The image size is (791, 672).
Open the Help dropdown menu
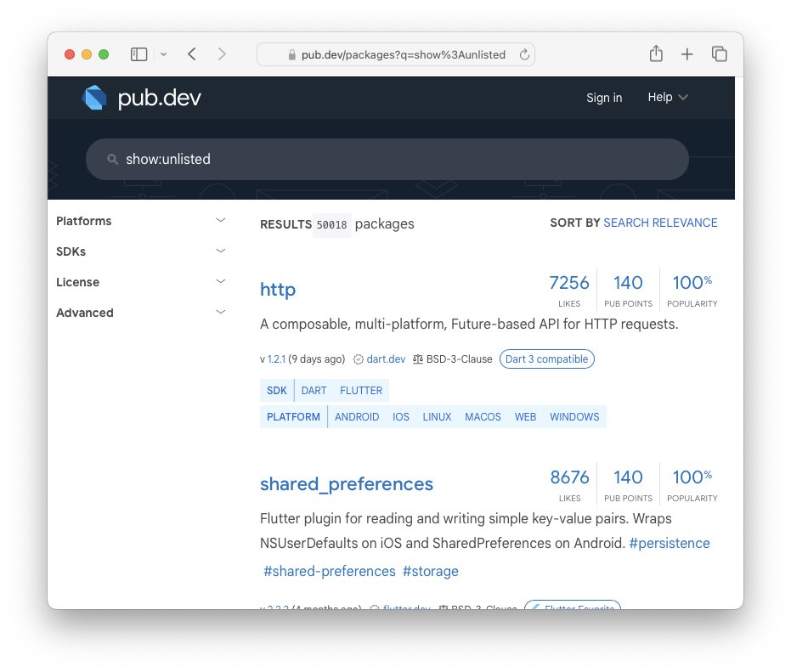pyautogui.click(x=668, y=97)
